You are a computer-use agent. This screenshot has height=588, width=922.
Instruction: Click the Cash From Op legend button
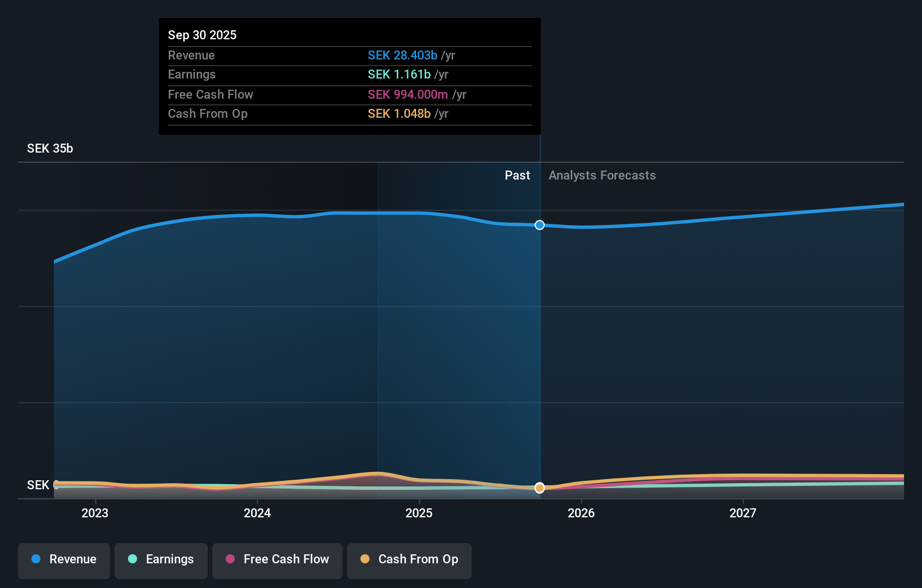point(409,561)
